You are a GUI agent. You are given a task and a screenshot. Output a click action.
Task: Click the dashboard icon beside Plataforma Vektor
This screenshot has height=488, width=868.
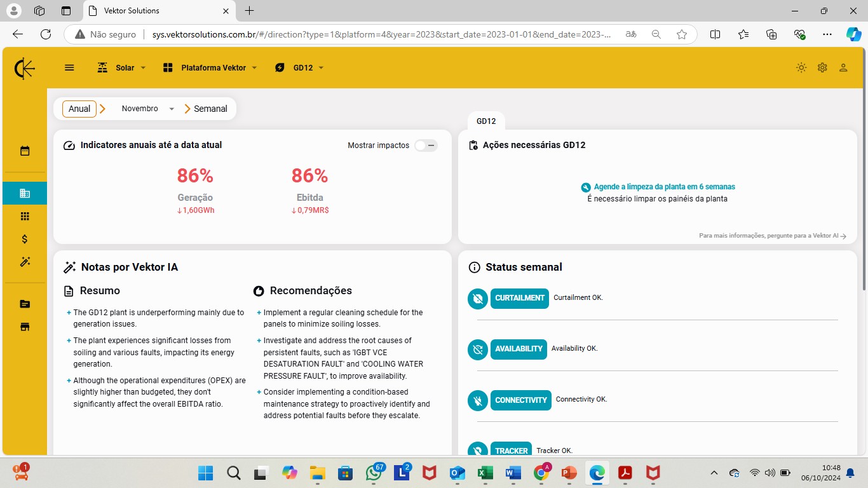168,68
